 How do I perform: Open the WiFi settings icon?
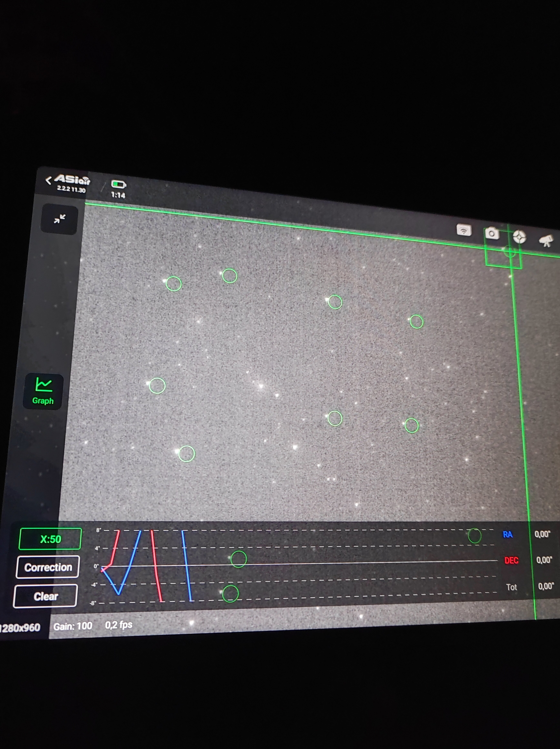click(464, 230)
